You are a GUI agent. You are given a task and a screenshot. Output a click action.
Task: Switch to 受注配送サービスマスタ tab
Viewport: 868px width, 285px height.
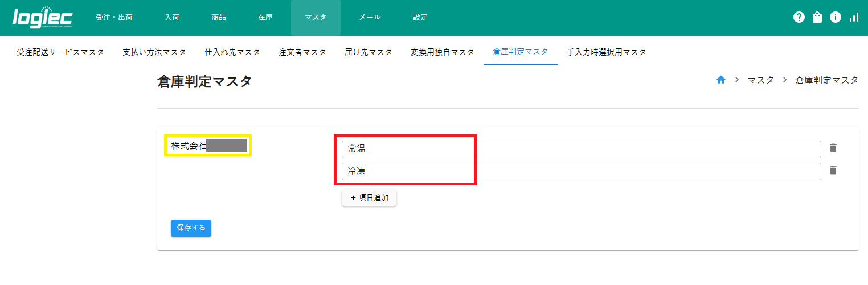tap(60, 52)
